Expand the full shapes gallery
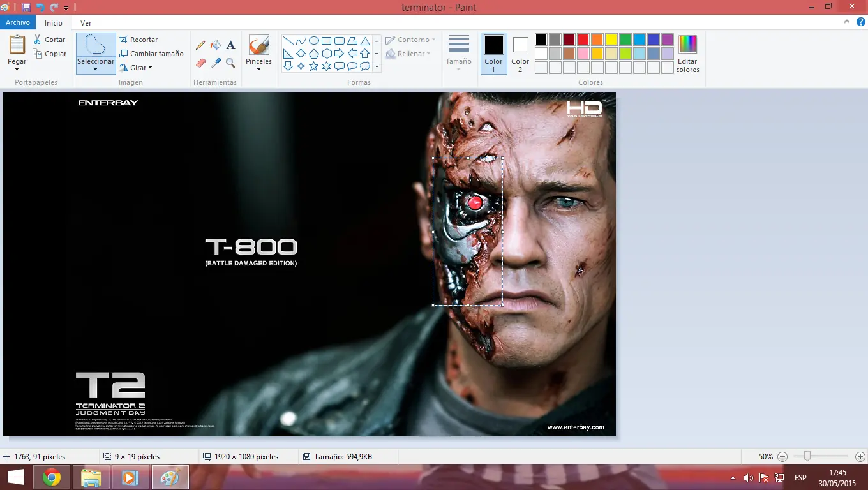868x490 pixels. point(377,66)
